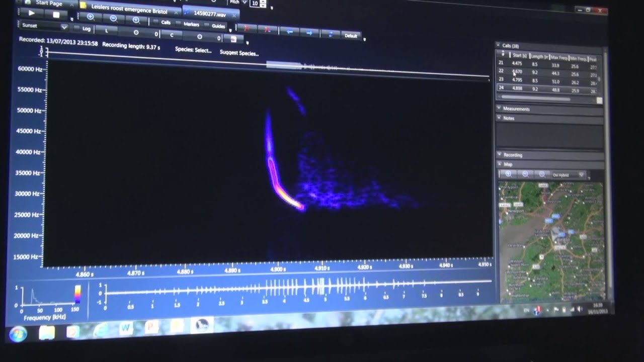The image size is (644, 362).
Task: Play the recording with the Play button
Action: pyautogui.click(x=32, y=14)
